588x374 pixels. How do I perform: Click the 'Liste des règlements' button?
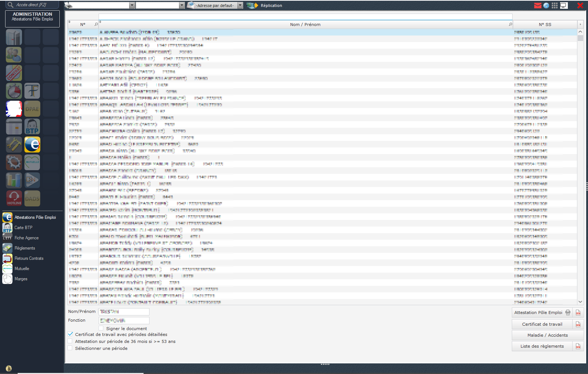coord(542,346)
